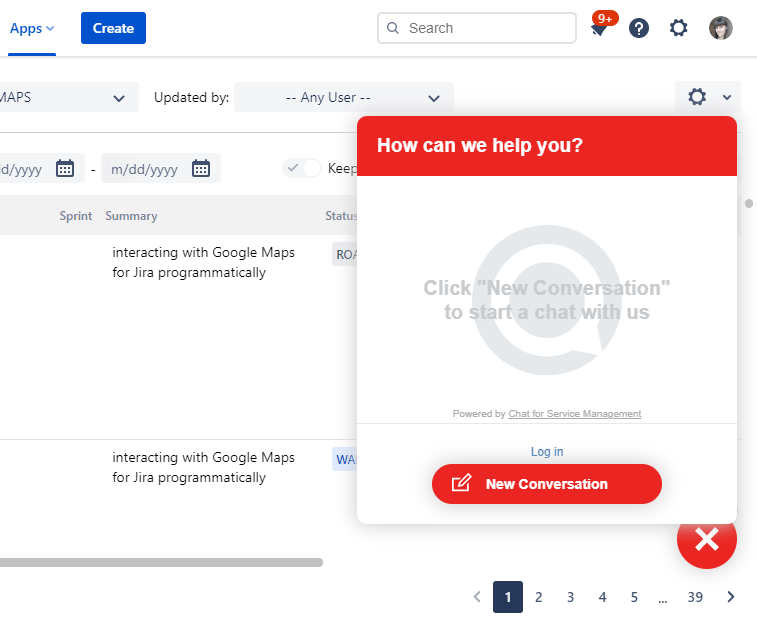Click the Status column header
This screenshot has width=757, height=624.
[341, 216]
